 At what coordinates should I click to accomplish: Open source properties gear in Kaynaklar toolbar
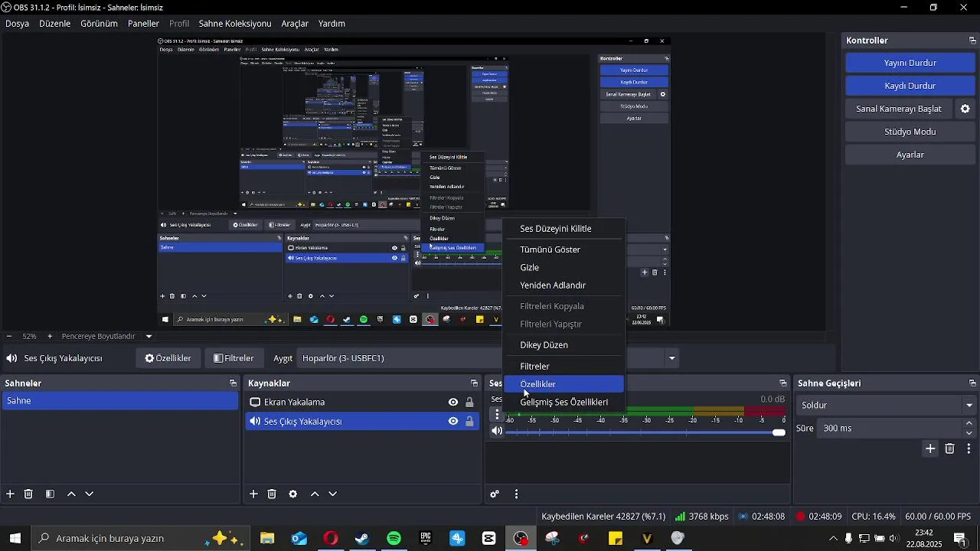[x=293, y=494]
